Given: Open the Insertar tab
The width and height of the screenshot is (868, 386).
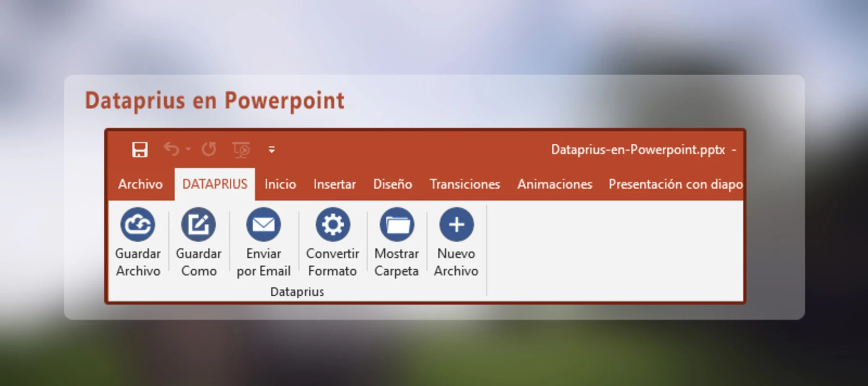Looking at the screenshot, I should [335, 184].
